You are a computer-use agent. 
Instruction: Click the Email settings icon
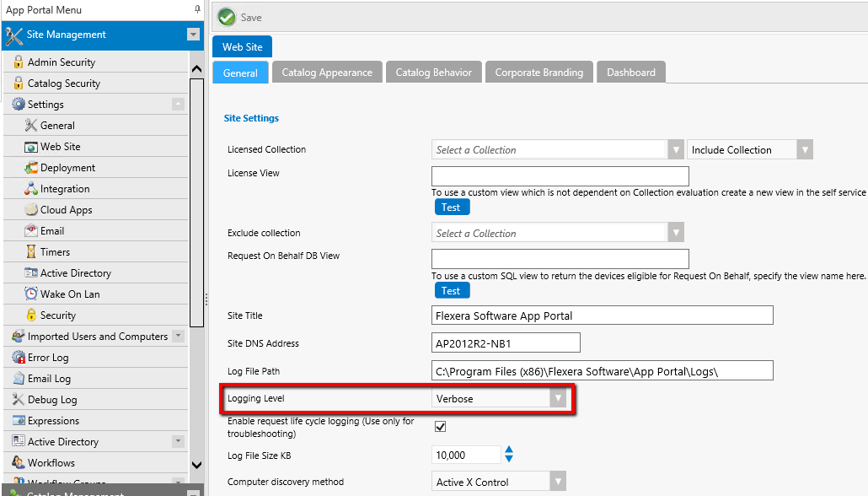coord(30,230)
